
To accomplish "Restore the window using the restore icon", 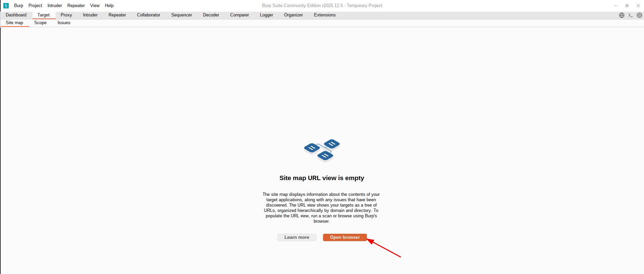I will tap(627, 6).
